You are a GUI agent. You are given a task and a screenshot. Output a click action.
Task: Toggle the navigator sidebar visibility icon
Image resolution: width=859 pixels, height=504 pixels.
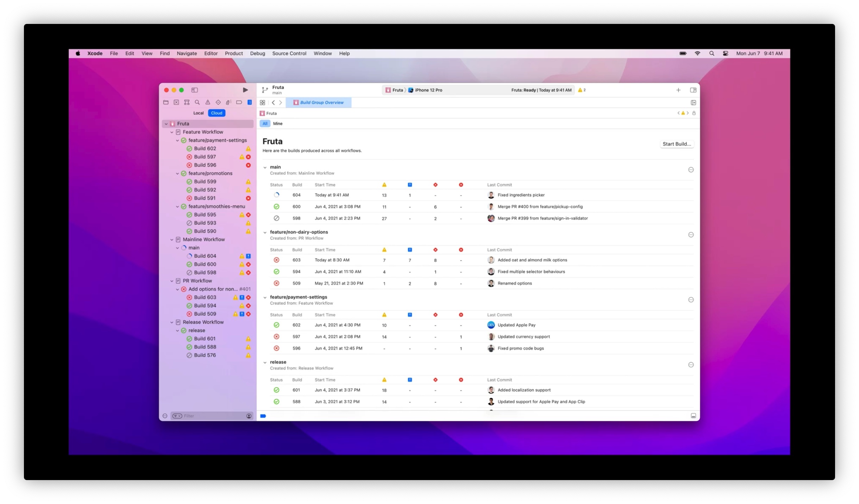194,90
